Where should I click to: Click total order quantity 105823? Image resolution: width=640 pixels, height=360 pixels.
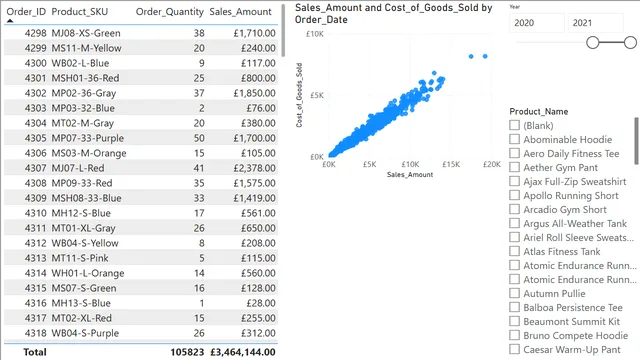coord(187,352)
